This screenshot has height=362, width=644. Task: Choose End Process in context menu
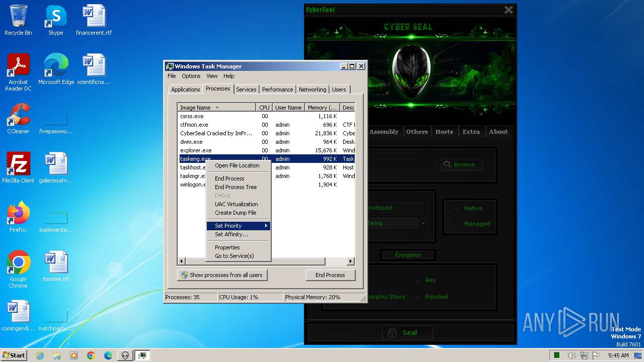(x=238, y=178)
